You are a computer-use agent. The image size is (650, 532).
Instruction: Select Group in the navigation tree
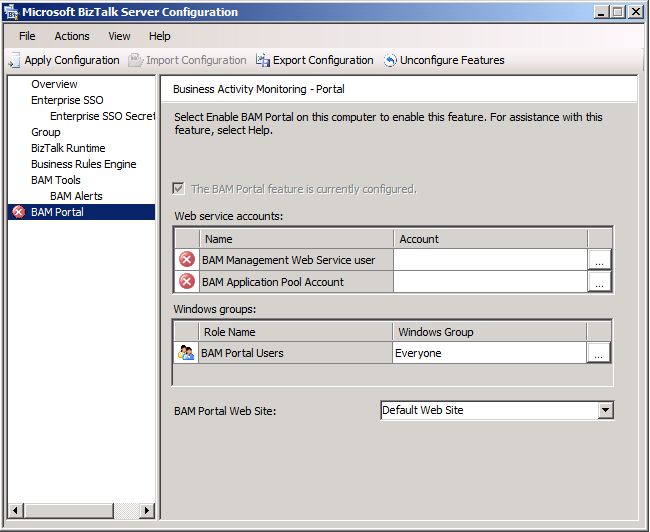46,132
